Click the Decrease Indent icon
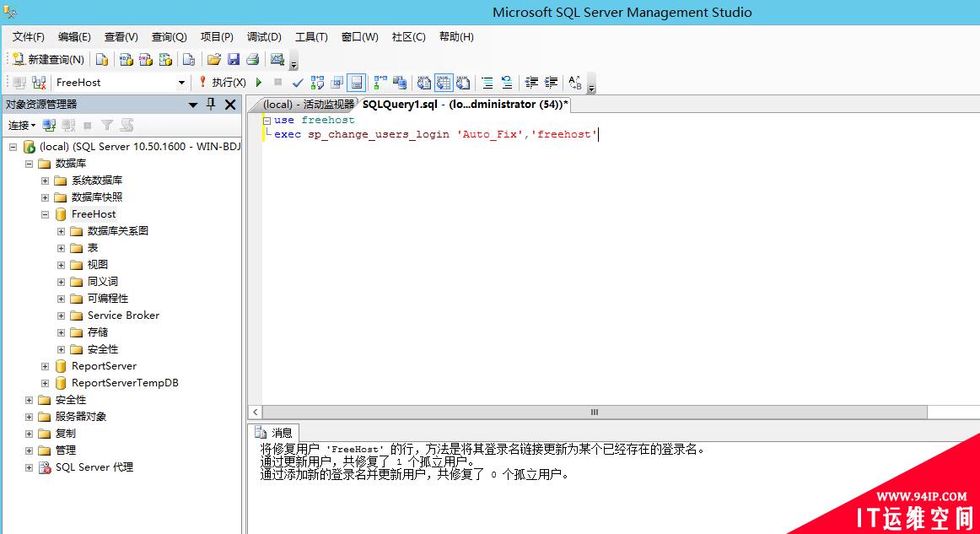 531,83
